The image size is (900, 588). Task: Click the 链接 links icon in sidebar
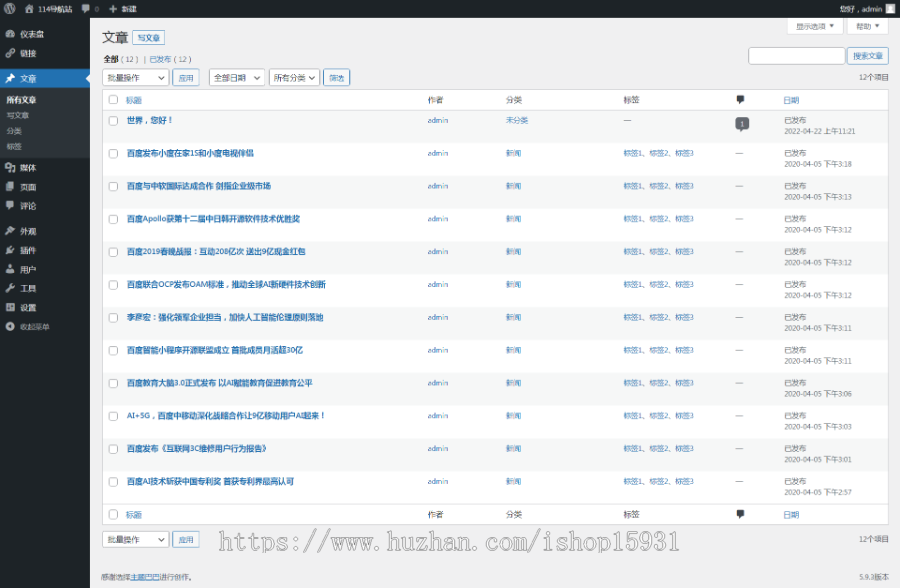[x=10, y=53]
